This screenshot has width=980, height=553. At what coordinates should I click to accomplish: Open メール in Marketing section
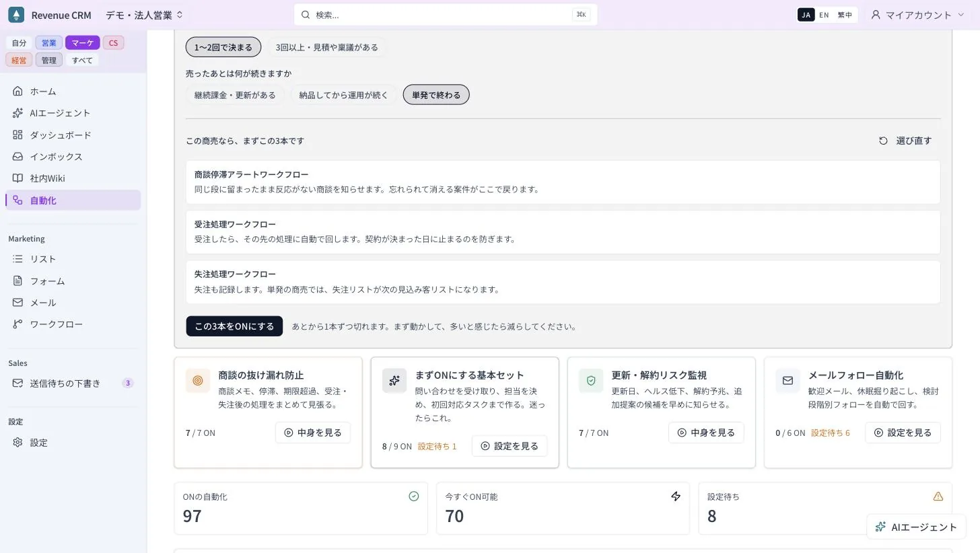(x=73, y=302)
